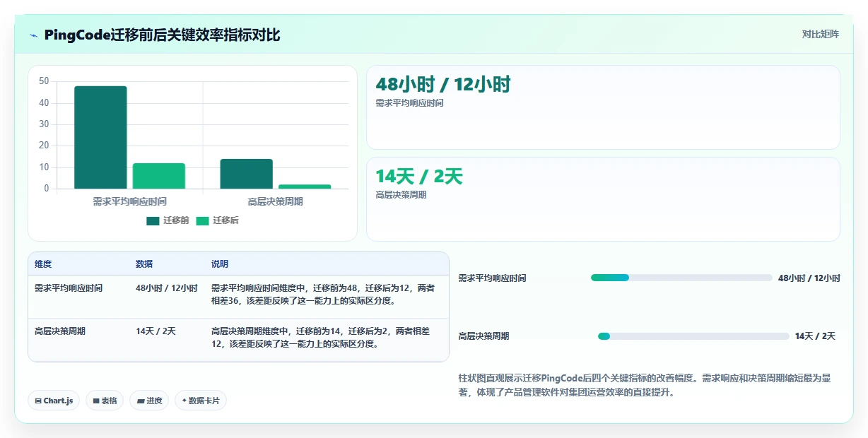Click the icon inside the 表格 chip
The image size is (868, 438).
[x=96, y=401]
